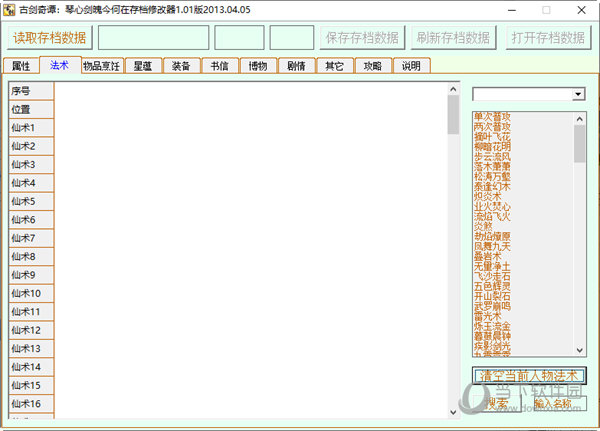
Task: Select 两次普攻 in the spell list
Action: 492,127
